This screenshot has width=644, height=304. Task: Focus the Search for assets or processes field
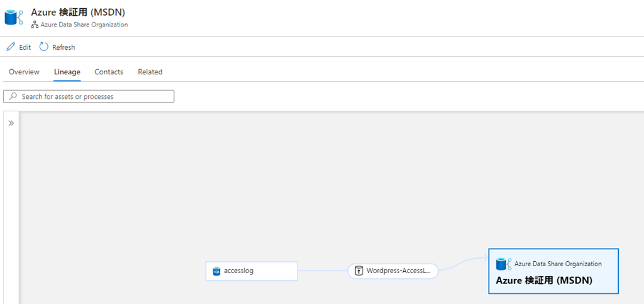(89, 96)
